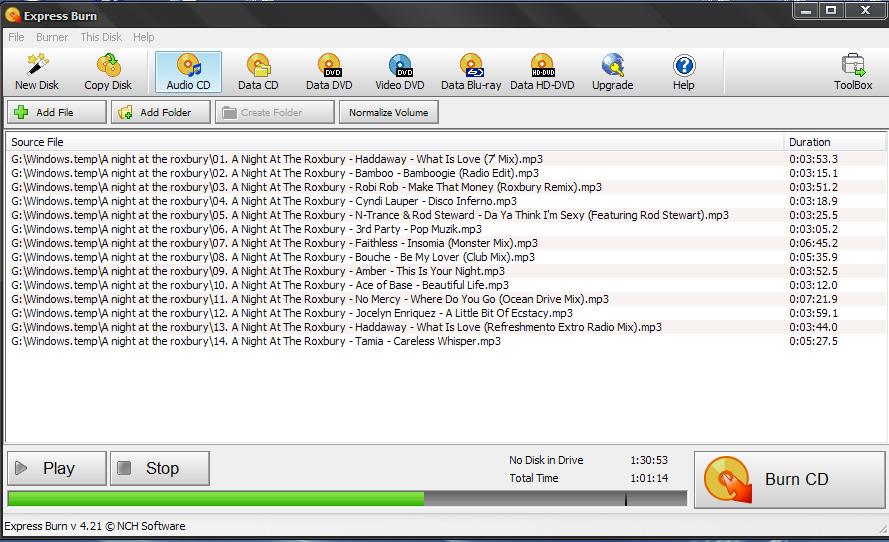Open the This Disk menu
The width and height of the screenshot is (889, 542).
pos(101,37)
